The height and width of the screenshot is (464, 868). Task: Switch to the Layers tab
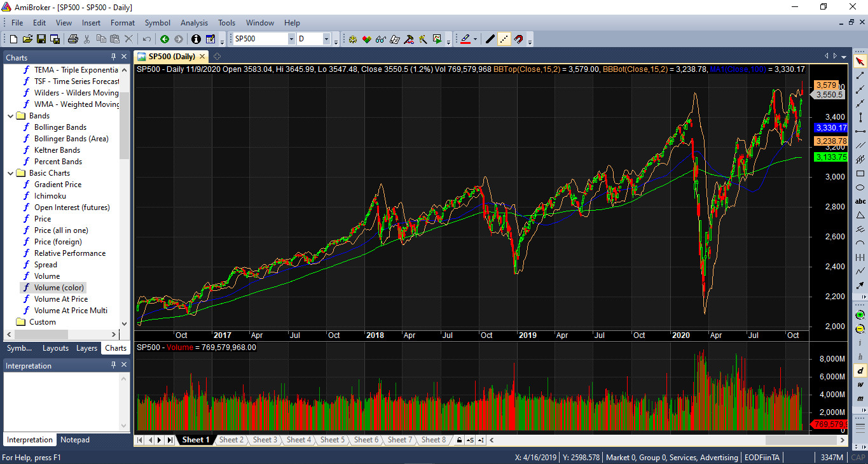86,348
